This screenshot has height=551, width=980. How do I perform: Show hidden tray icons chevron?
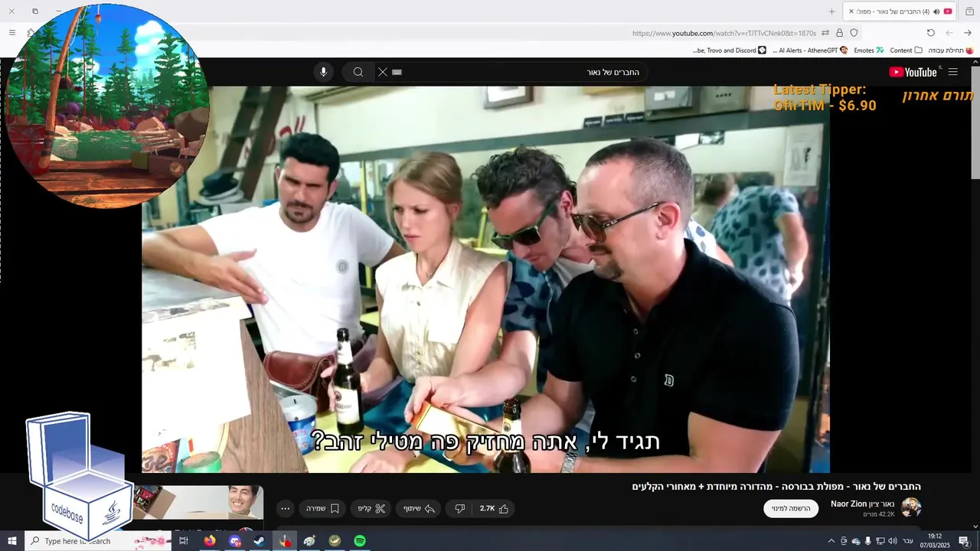point(831,541)
